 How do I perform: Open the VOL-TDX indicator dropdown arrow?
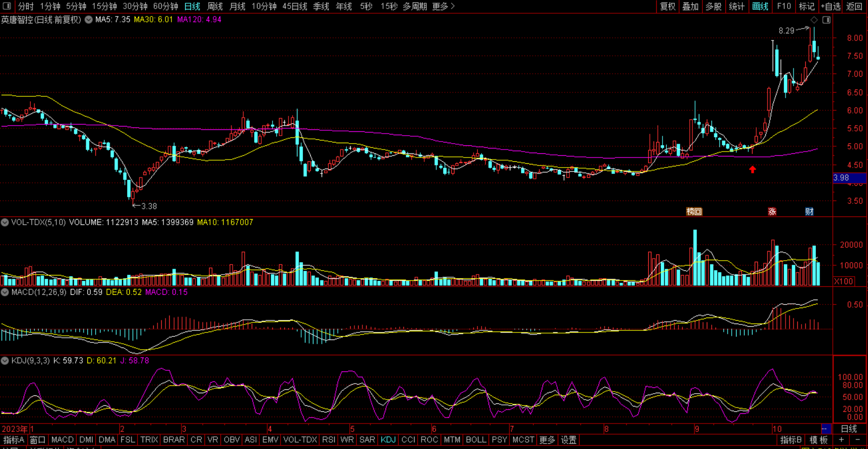[5, 222]
